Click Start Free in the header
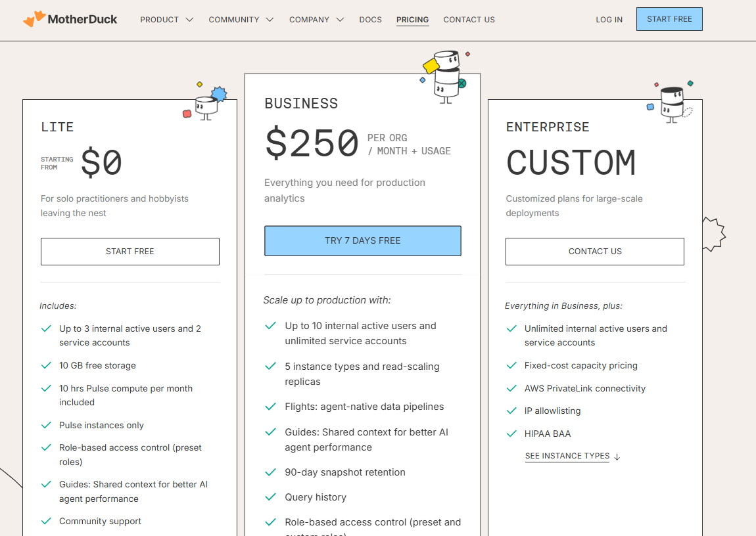756x536 pixels. (x=669, y=19)
